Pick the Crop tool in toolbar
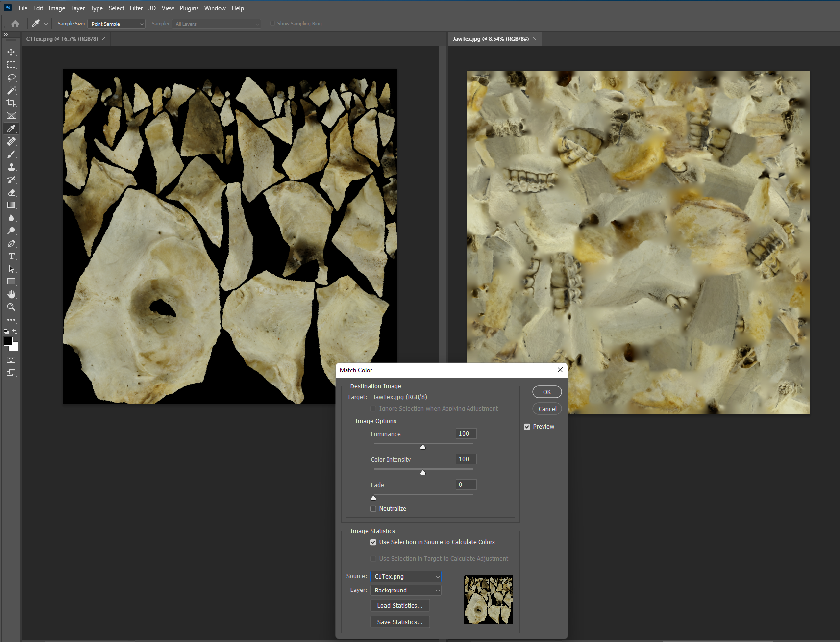Image resolution: width=840 pixels, height=642 pixels. click(x=11, y=103)
